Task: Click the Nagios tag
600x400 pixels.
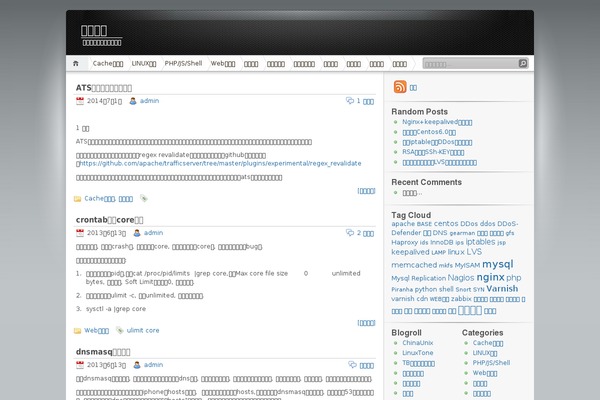Action: 461,278
